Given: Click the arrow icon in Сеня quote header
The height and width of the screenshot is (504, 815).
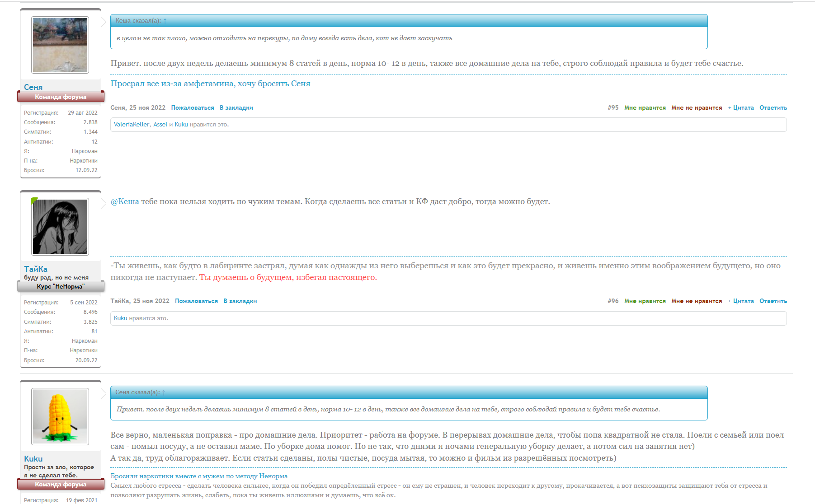Looking at the screenshot, I should click(x=164, y=392).
